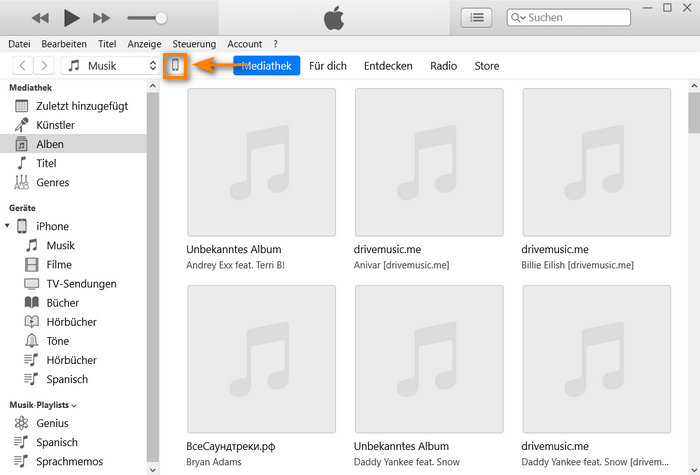Screen dimensions: 700x475
Task: Focus the Suchen search field
Action: [569, 18]
